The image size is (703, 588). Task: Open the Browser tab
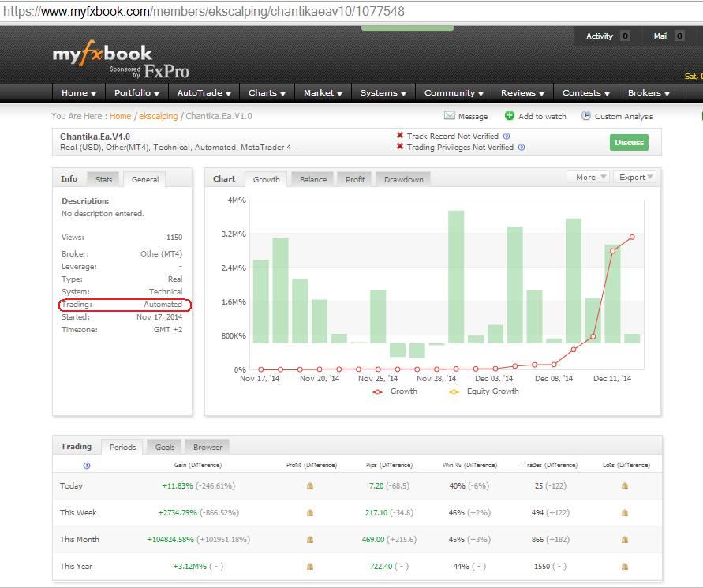click(x=208, y=448)
